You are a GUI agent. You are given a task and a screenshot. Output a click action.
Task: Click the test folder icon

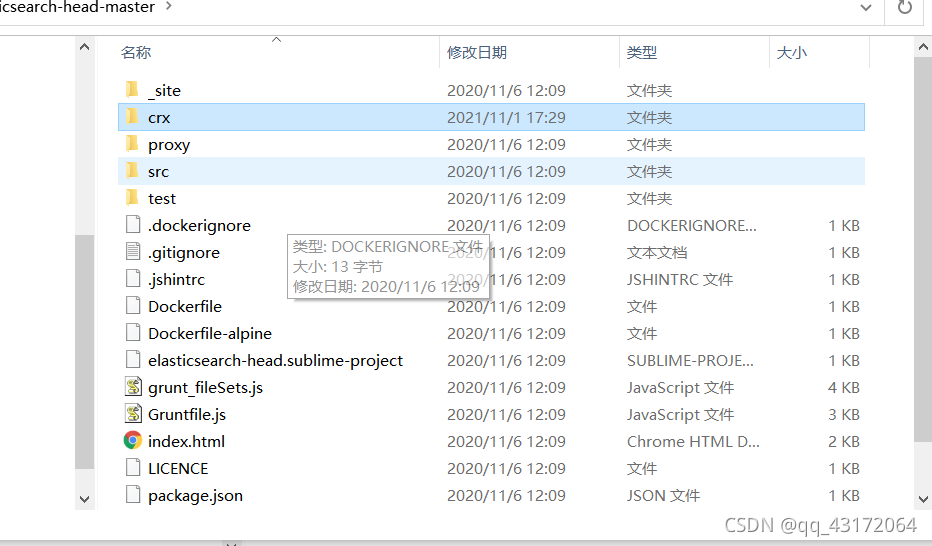[132, 198]
